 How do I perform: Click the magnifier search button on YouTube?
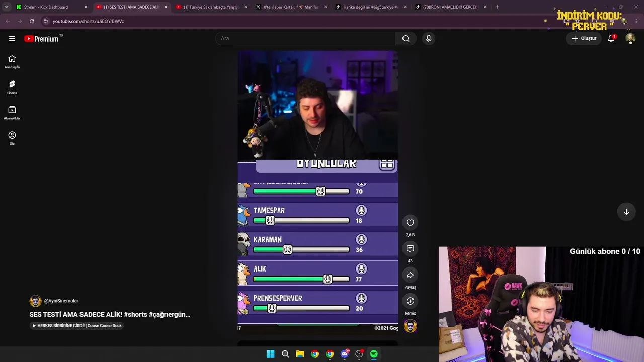click(x=406, y=38)
